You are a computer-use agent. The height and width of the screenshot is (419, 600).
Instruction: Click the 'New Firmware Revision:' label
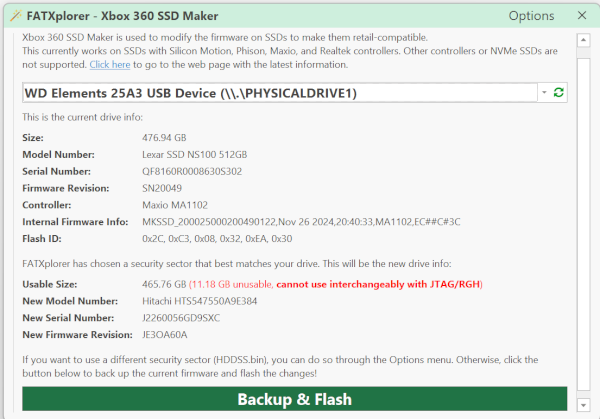(x=77, y=335)
